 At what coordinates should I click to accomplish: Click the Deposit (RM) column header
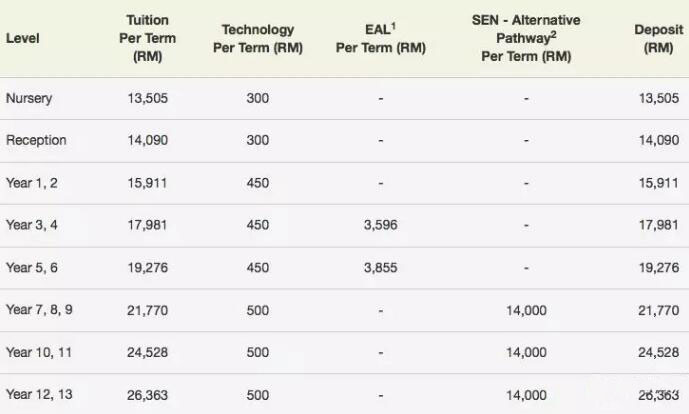coord(658,39)
